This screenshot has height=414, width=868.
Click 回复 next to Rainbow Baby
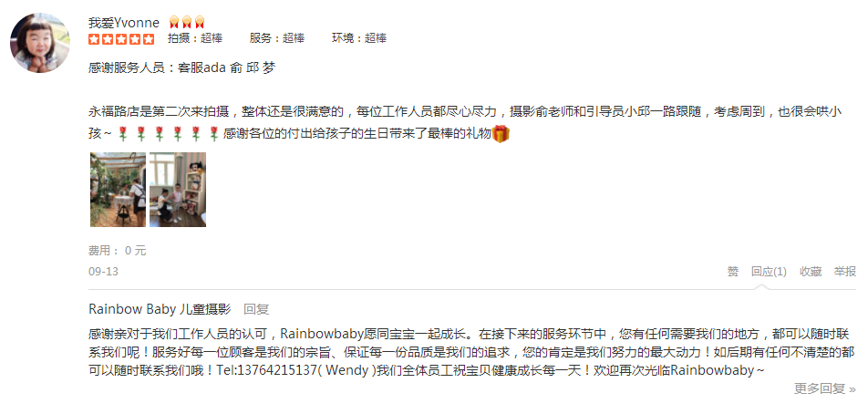[256, 309]
